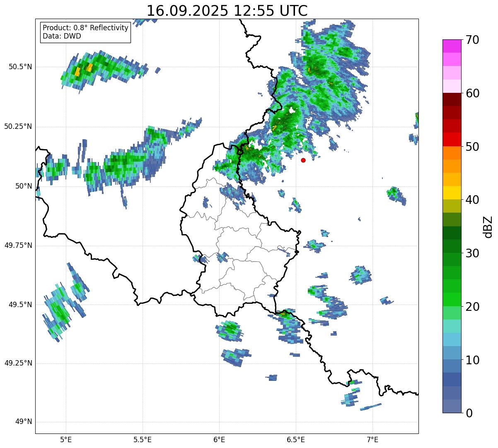Click the "50.5°N" latitude label
The image size is (498, 448).
tap(20, 67)
